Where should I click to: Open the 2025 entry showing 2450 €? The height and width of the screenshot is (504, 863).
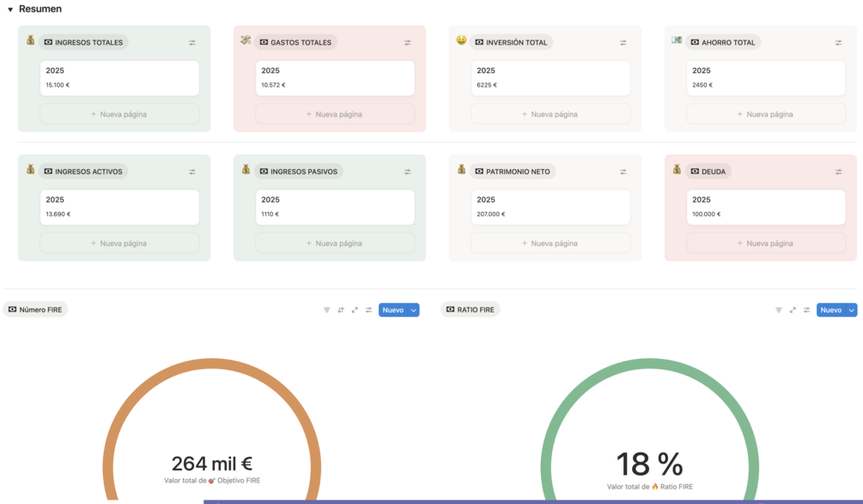766,78
